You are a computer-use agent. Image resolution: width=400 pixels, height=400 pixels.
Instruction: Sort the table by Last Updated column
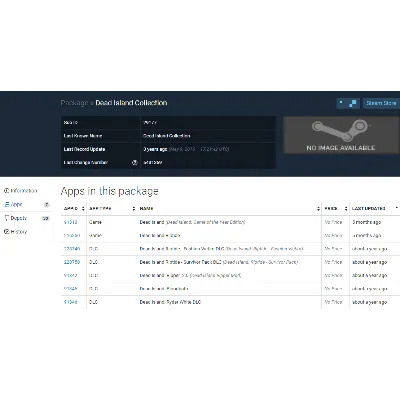click(x=375, y=209)
